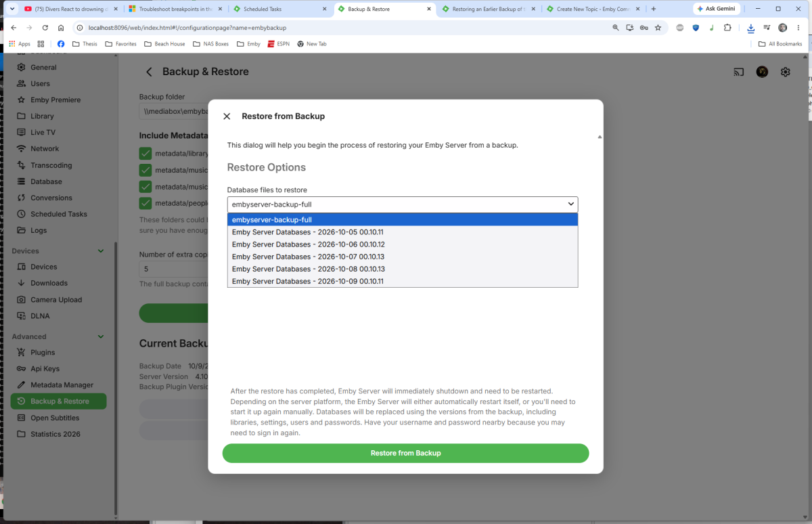Open the Logs page
Screen dimensions: 812x524
click(58, 230)
